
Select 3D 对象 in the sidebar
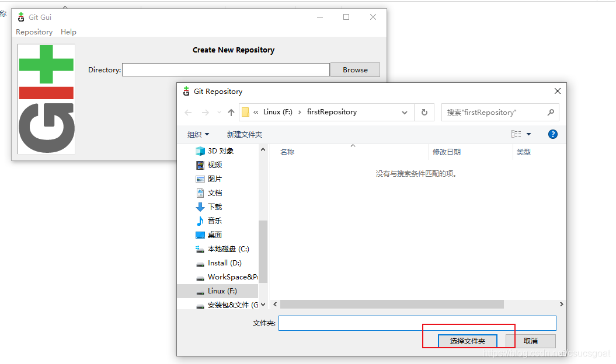(x=221, y=151)
